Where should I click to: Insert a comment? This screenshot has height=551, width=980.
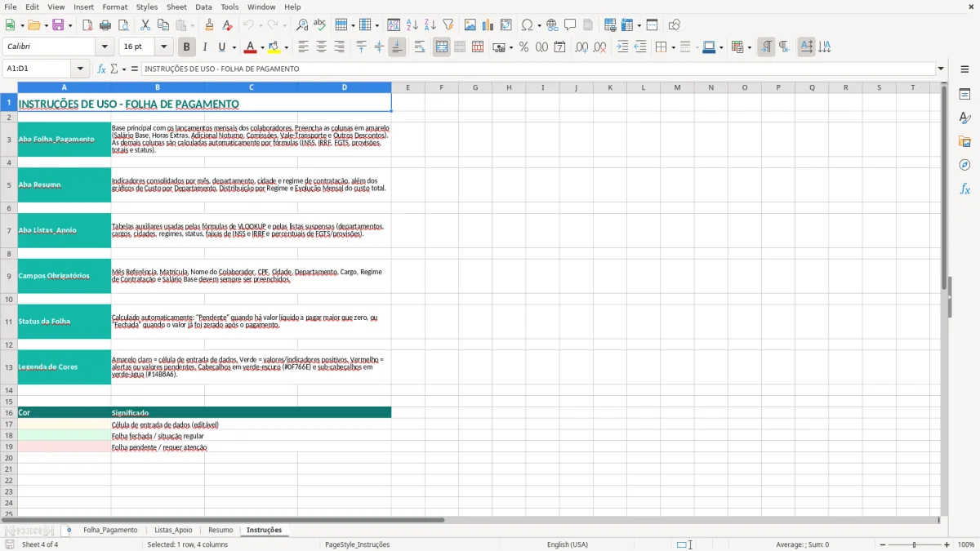(x=570, y=25)
